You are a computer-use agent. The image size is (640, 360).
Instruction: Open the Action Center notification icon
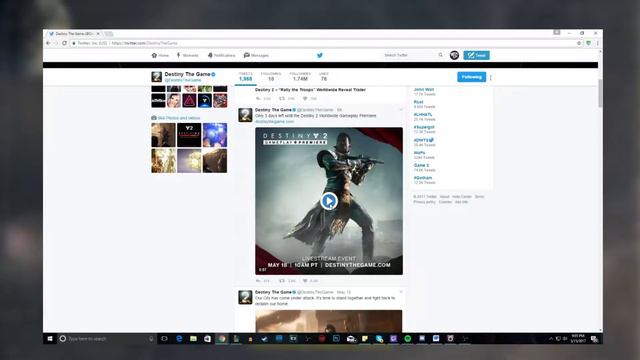click(594, 339)
